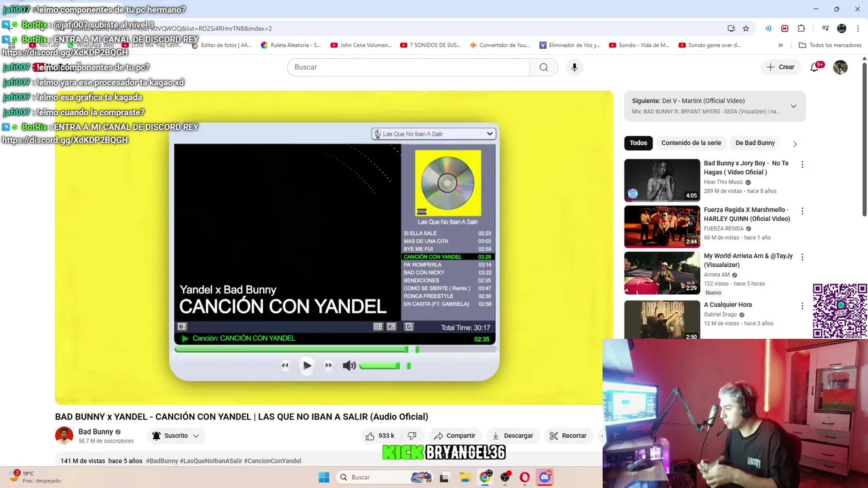The image size is (868, 488).
Task: Click the OBS icon in the taskbar
Action: coord(505,477)
